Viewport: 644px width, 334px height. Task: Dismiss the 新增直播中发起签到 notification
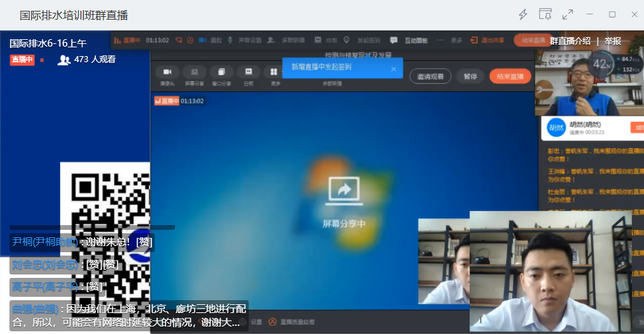pos(394,68)
